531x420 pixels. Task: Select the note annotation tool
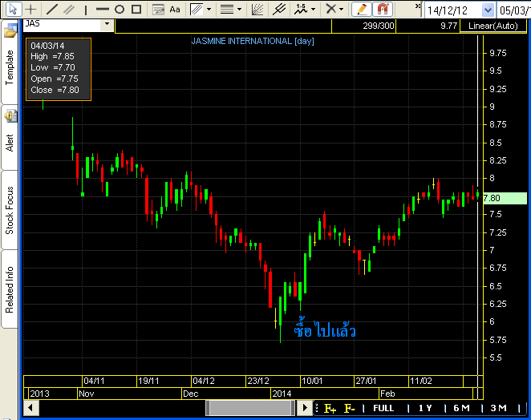[x=158, y=10]
